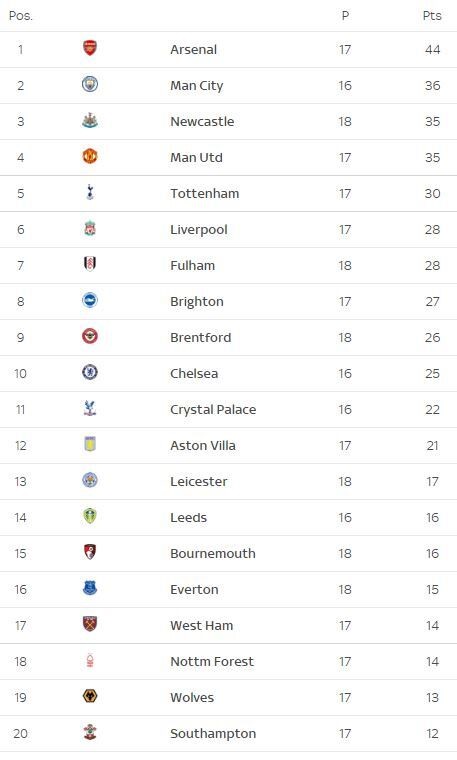
Task: Click the P column header
Action: (345, 16)
